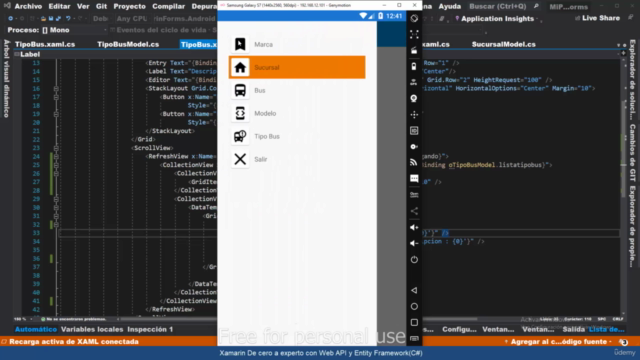Switch to Variables locales tab

[92, 329]
